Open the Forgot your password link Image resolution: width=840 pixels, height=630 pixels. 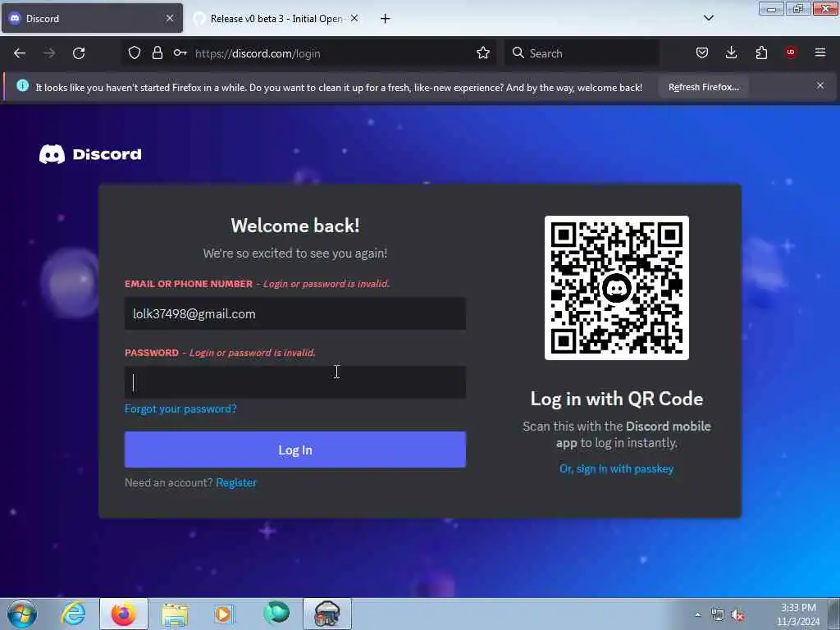pyautogui.click(x=180, y=409)
